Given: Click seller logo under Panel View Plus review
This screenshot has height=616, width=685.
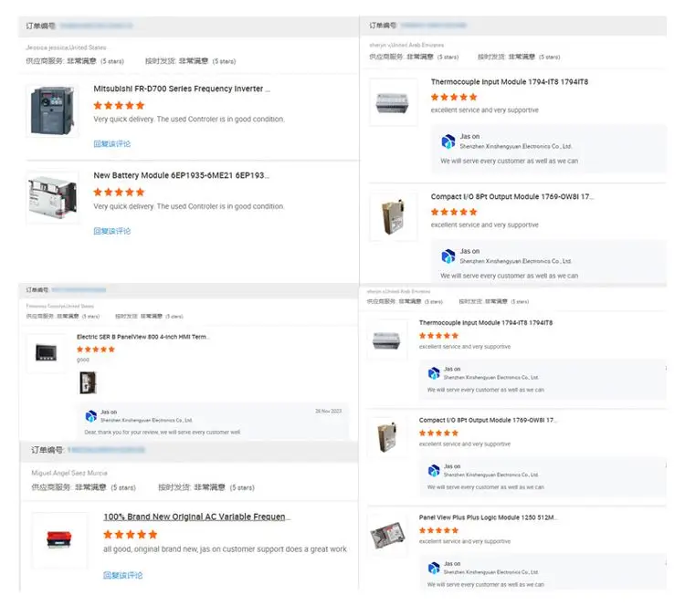Looking at the screenshot, I should [x=434, y=568].
